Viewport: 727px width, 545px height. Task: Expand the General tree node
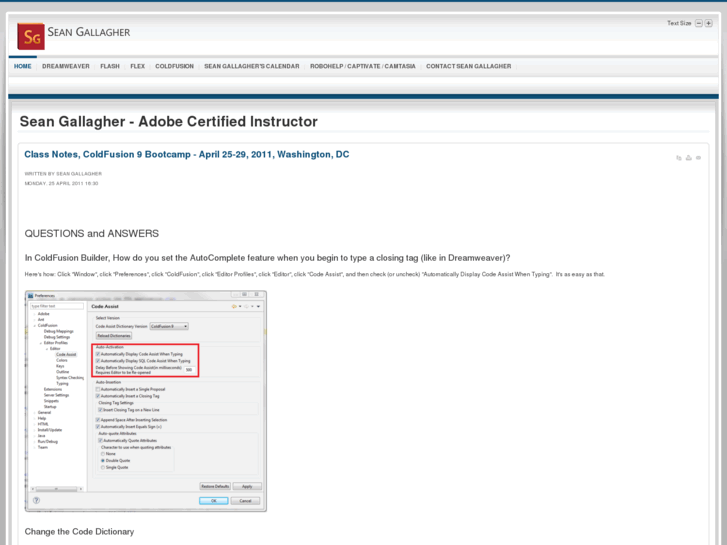click(34, 412)
